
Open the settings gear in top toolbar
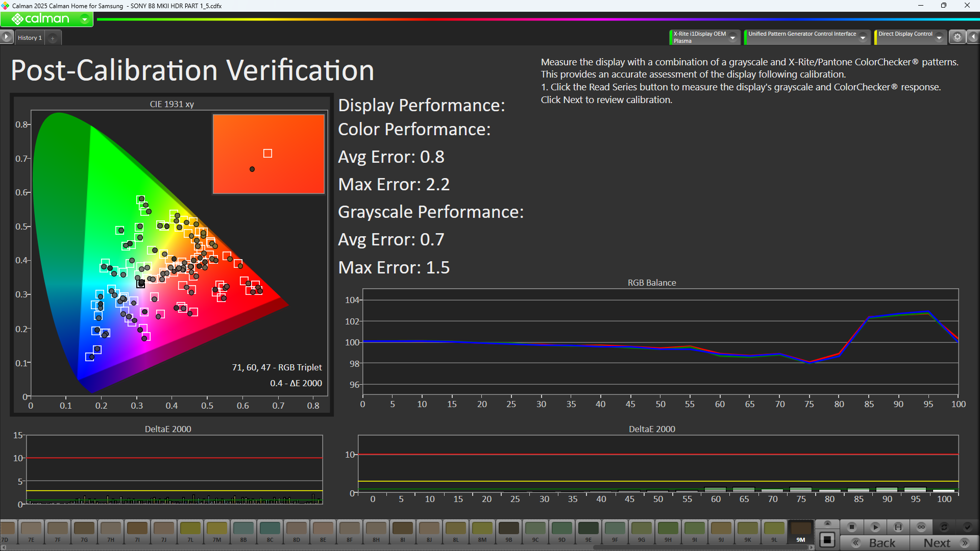[958, 37]
